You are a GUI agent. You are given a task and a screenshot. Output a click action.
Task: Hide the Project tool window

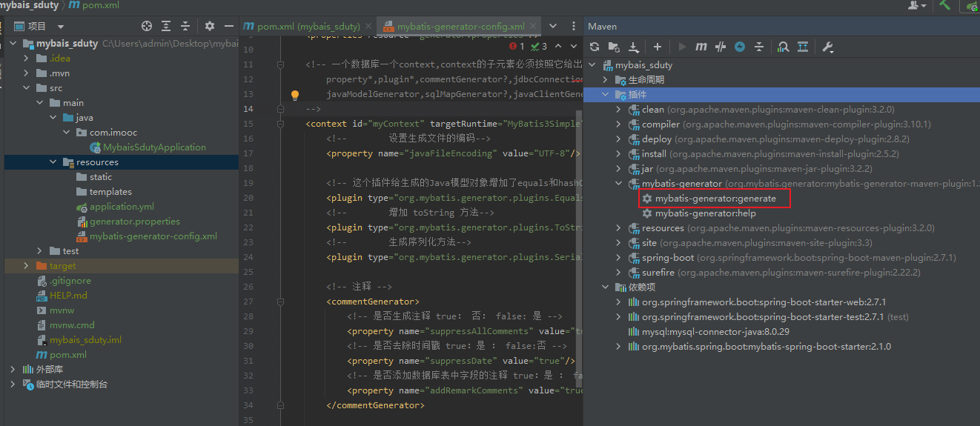click(x=229, y=26)
